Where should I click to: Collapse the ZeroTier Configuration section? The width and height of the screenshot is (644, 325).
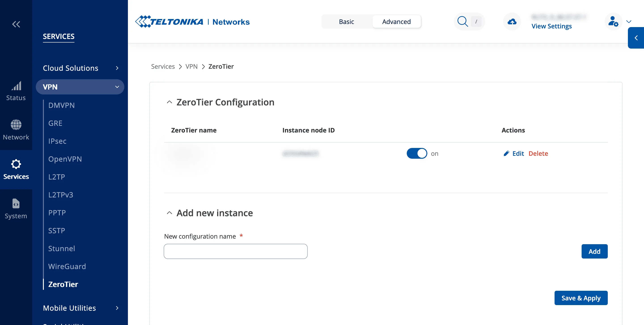pyautogui.click(x=169, y=102)
